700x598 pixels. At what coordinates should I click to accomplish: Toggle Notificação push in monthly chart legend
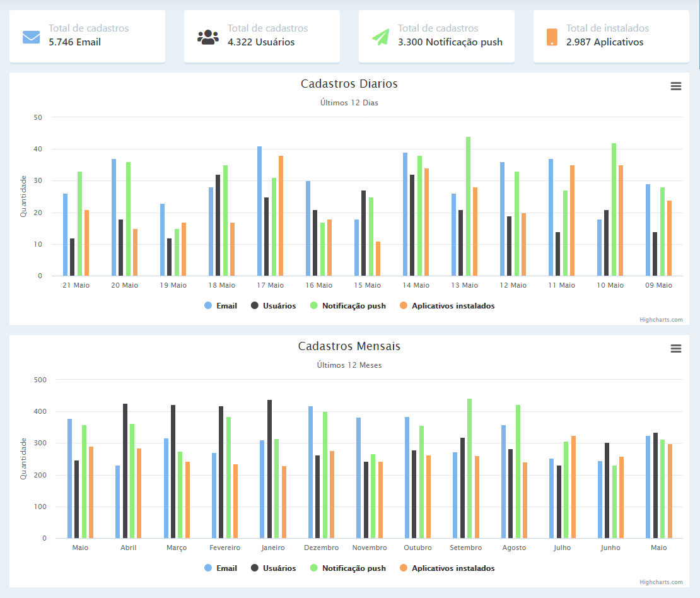click(347, 568)
